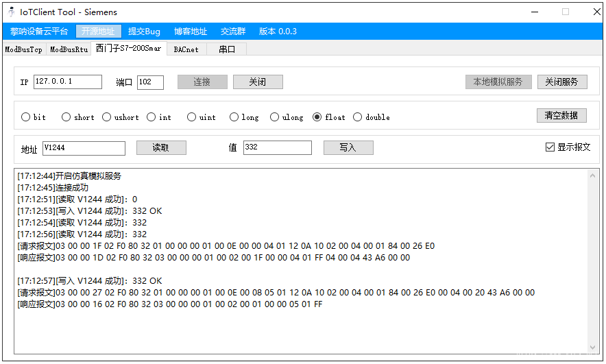606x364 pixels.
Task: Click the 连接 connect button
Action: [202, 82]
